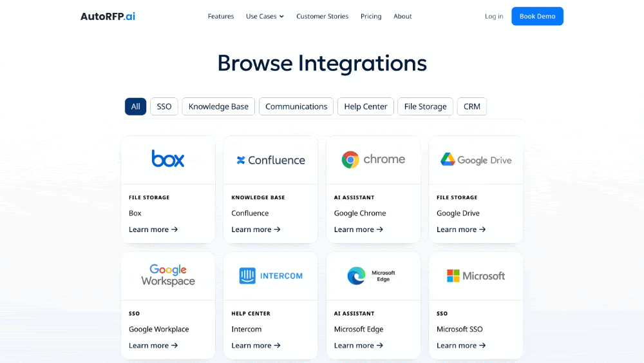Go to the Features page

(221, 17)
